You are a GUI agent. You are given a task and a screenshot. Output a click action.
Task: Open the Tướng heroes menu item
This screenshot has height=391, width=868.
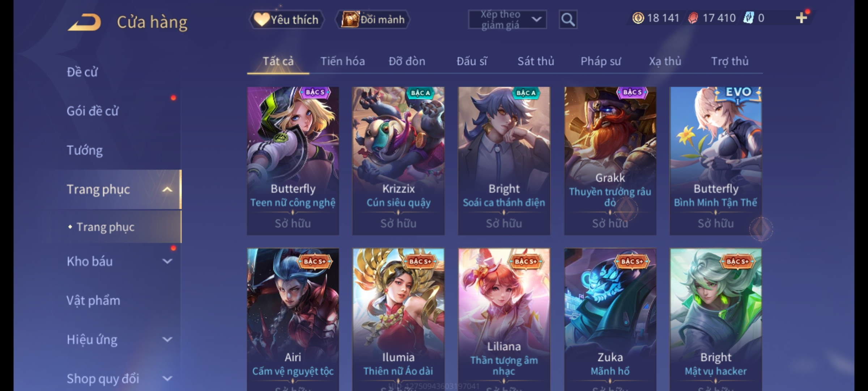[x=85, y=150]
